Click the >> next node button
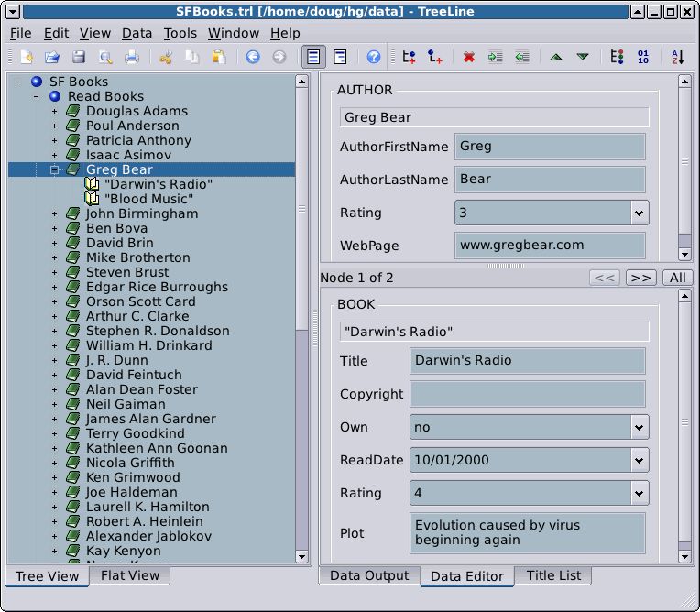This screenshot has width=700, height=612. click(641, 278)
